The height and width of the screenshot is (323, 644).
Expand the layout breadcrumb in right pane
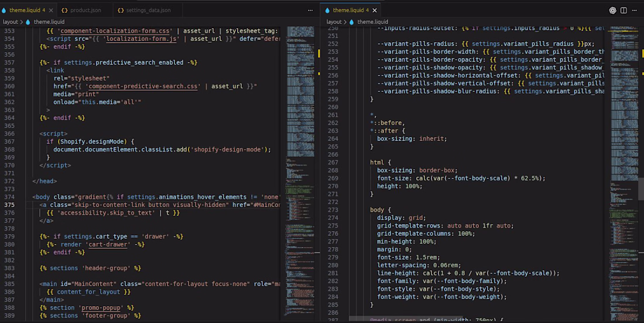click(334, 22)
